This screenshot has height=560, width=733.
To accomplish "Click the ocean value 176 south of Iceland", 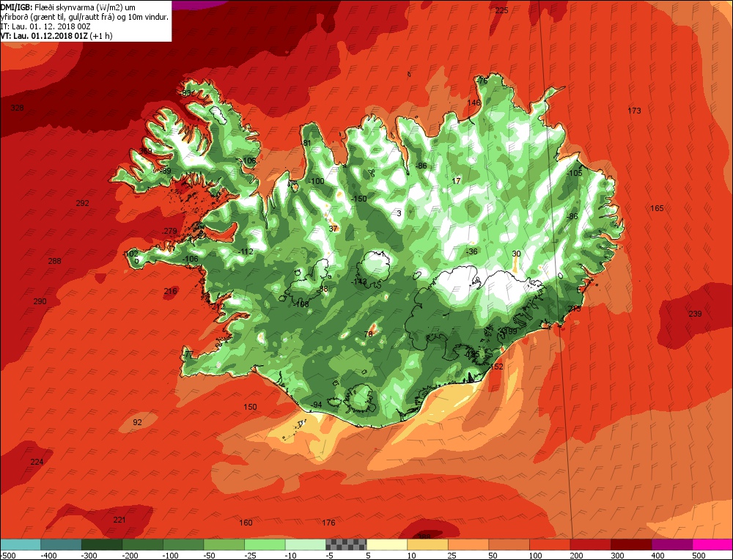I will pyautogui.click(x=328, y=523).
